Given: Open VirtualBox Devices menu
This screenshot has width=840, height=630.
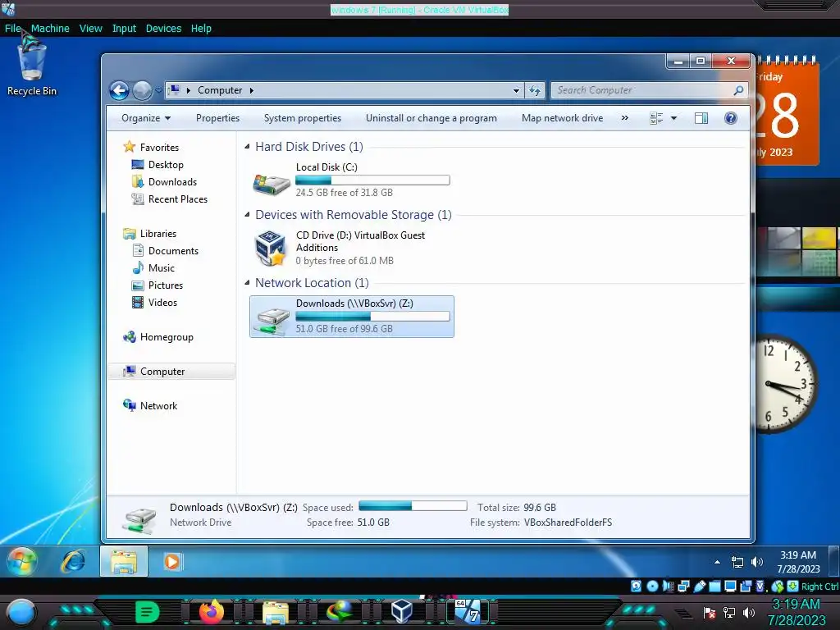Looking at the screenshot, I should [x=163, y=29].
